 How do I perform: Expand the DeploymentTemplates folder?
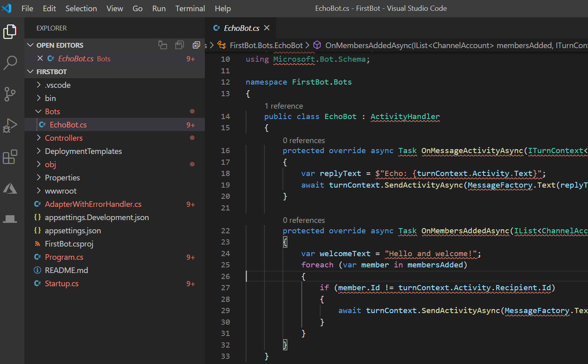click(x=38, y=151)
